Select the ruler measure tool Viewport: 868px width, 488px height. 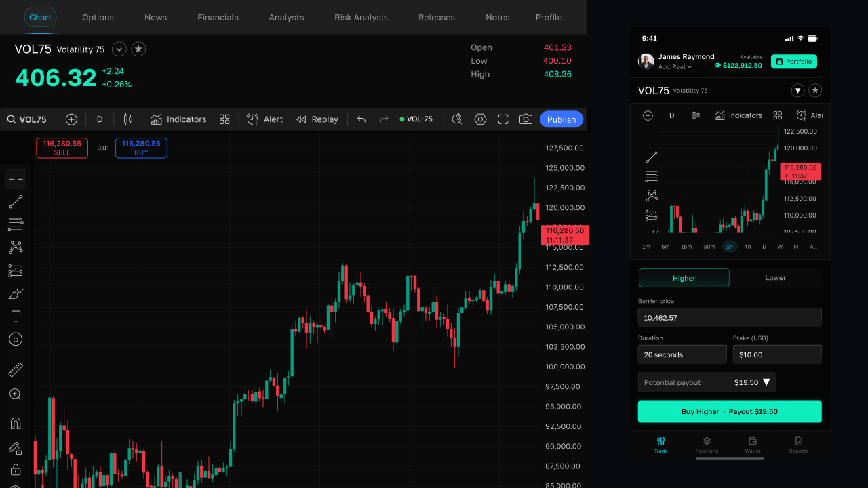coord(16,370)
